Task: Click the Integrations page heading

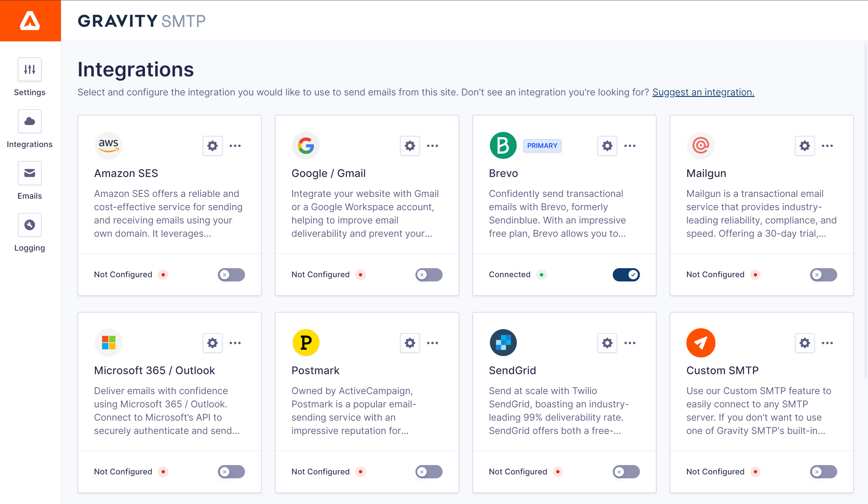Action: (136, 69)
